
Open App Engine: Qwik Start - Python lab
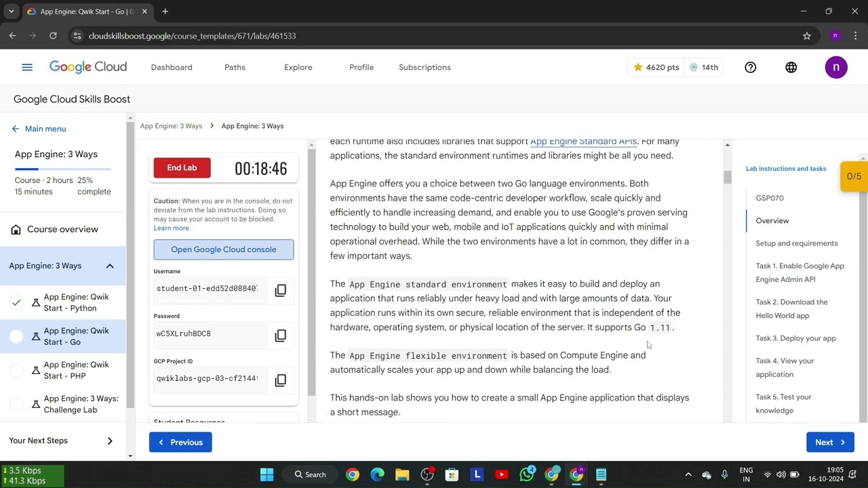(76, 302)
